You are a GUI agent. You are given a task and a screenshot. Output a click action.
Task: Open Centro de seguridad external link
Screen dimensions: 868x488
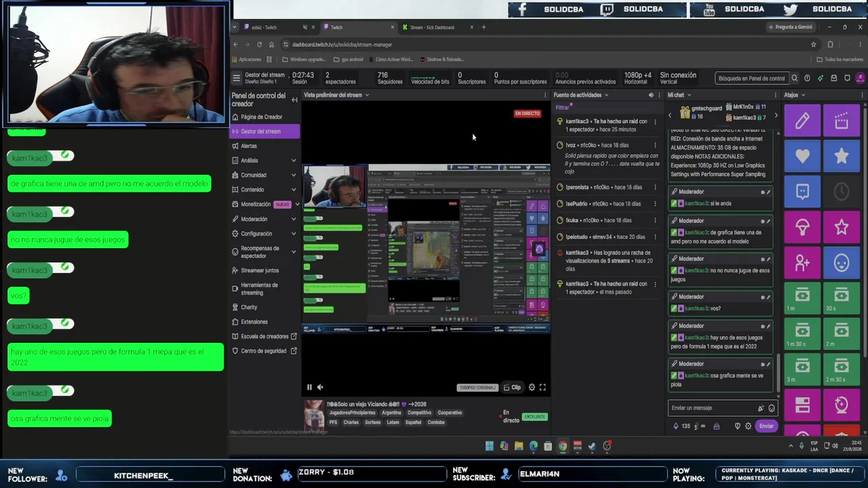(264, 351)
